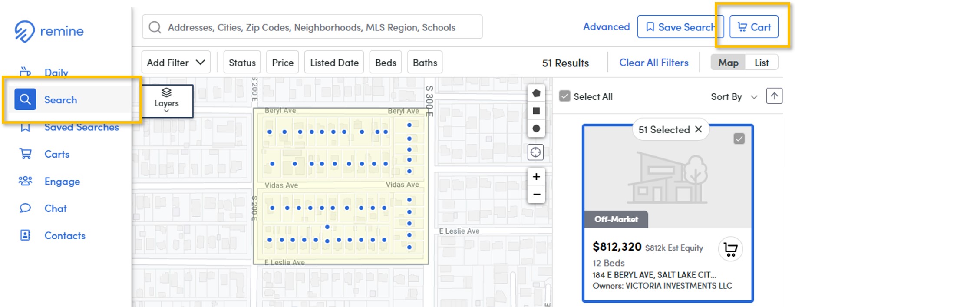The height and width of the screenshot is (307, 980).
Task: Open Saved Searches in sidebar
Action: [81, 127]
